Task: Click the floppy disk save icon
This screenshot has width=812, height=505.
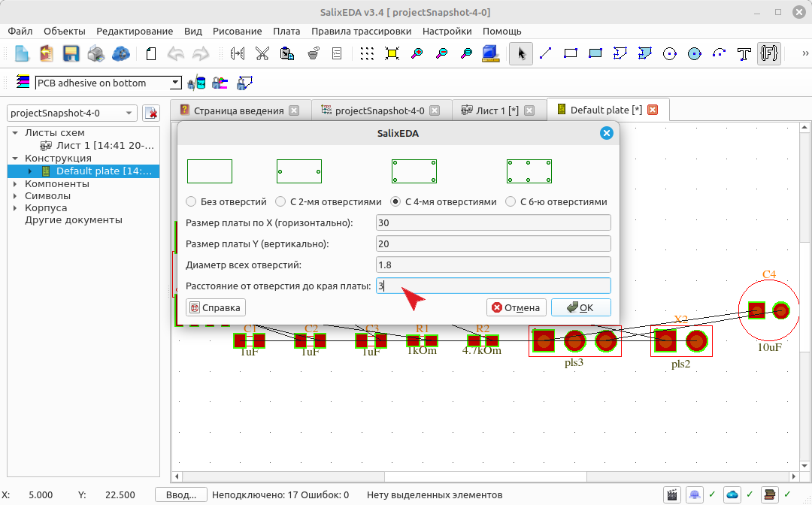Action: tap(71, 53)
